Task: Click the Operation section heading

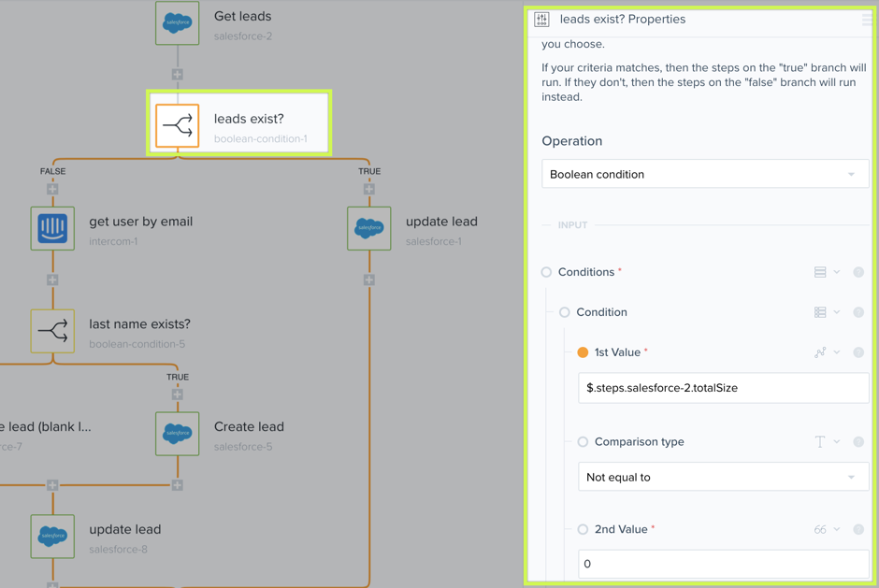Action: (x=571, y=141)
